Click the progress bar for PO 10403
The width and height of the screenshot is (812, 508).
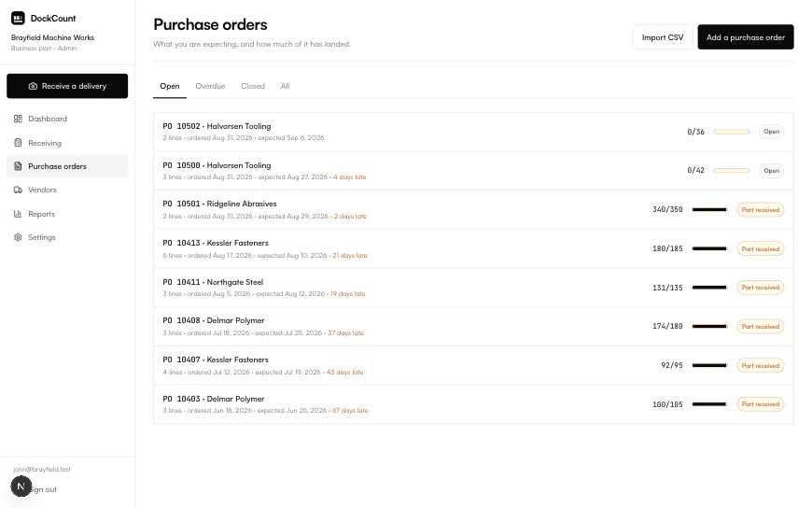pyautogui.click(x=710, y=403)
